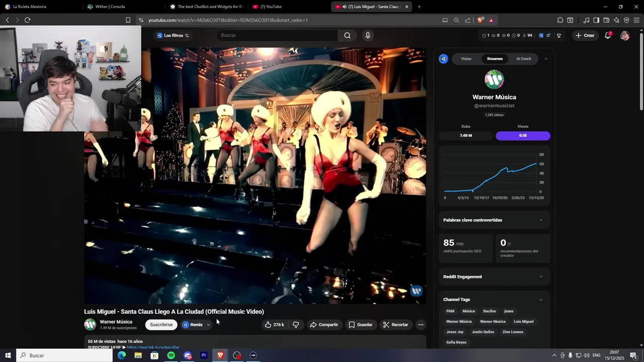Image resolution: width=644 pixels, height=362 pixels.
Task: Click the Sofia Reyes channel tag
Action: pyautogui.click(x=456, y=342)
